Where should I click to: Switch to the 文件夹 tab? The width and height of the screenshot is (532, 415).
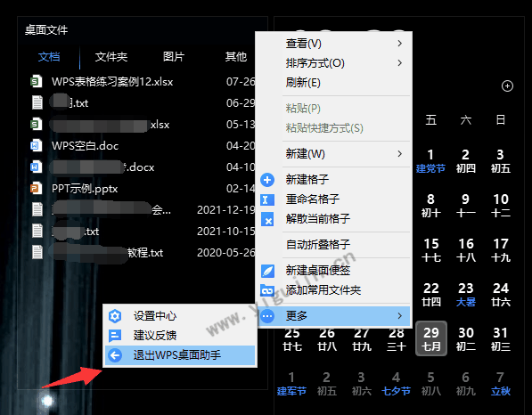(111, 57)
